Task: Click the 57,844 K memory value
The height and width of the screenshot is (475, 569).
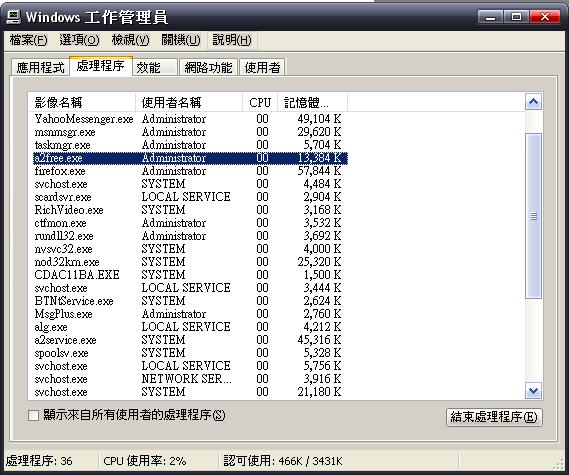Action: pyautogui.click(x=319, y=171)
